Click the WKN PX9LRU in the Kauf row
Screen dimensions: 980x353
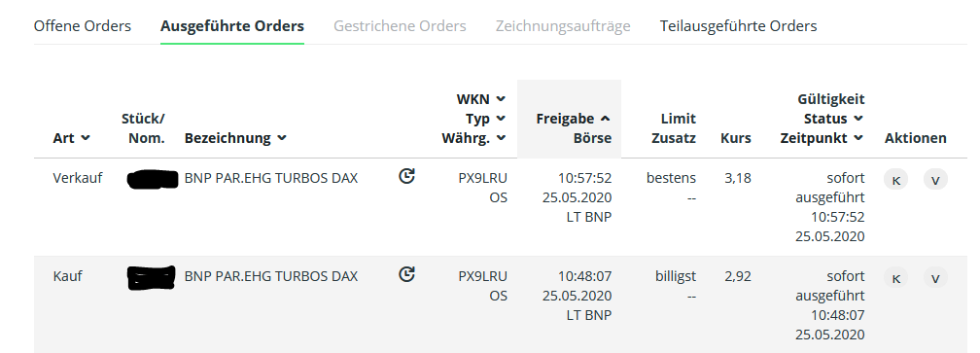(x=482, y=276)
